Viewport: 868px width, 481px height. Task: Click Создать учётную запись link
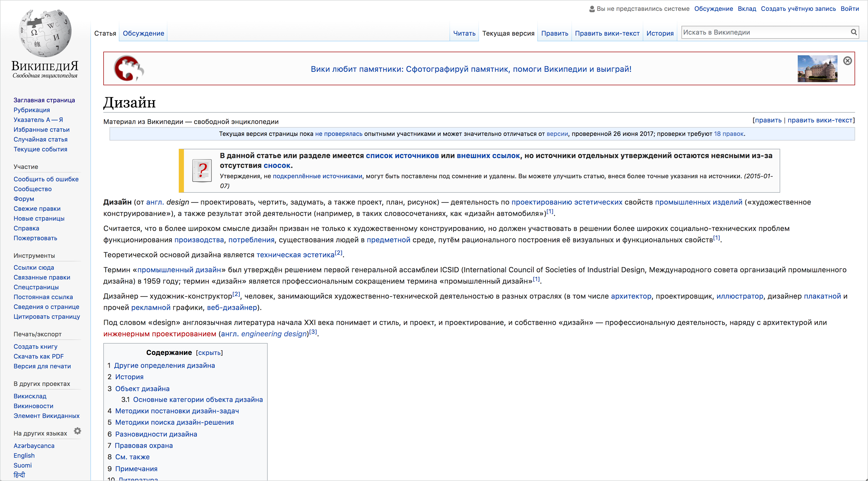[x=798, y=9]
